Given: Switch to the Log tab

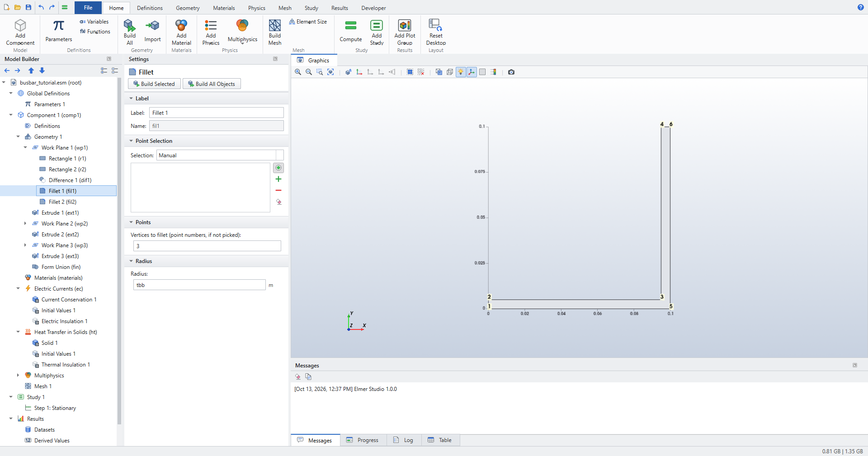Looking at the screenshot, I should (x=404, y=440).
